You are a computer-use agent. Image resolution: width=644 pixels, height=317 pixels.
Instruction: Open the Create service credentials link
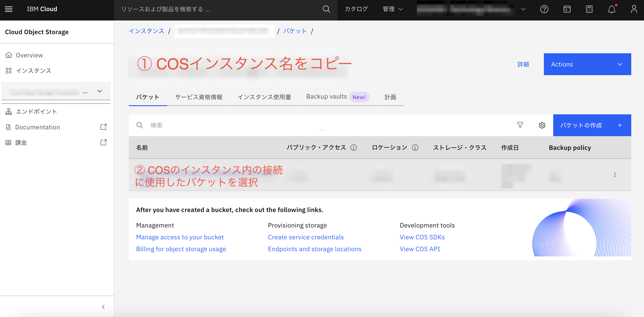pyautogui.click(x=306, y=237)
